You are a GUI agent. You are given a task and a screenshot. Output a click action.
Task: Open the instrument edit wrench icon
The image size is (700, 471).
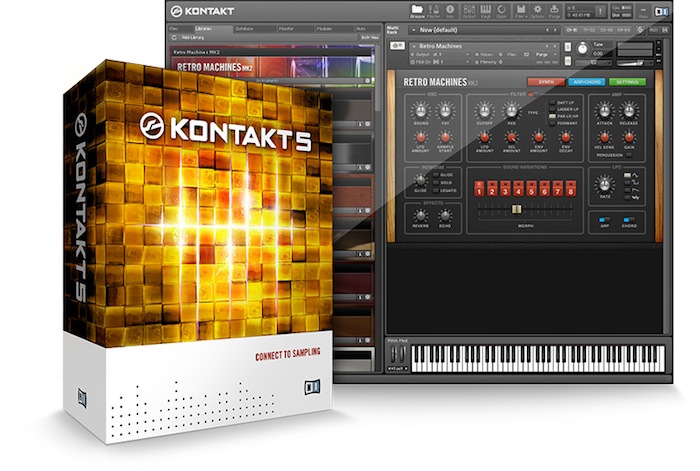(x=397, y=46)
